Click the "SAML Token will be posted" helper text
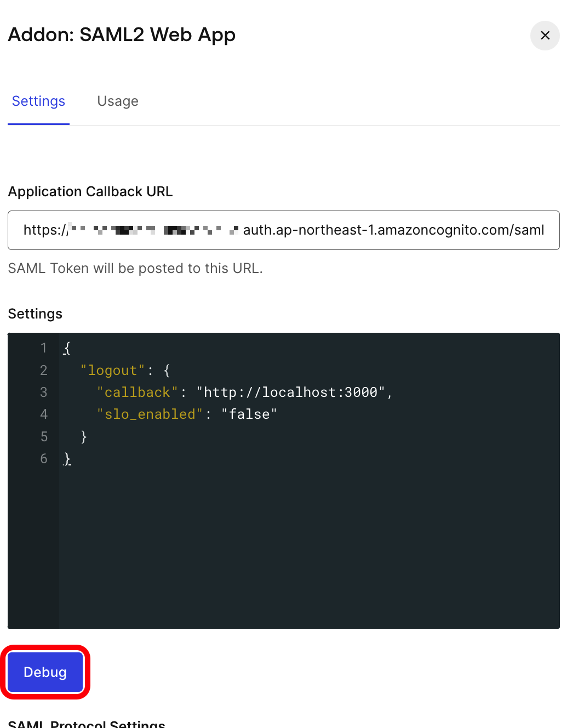The height and width of the screenshot is (728, 584). [135, 268]
